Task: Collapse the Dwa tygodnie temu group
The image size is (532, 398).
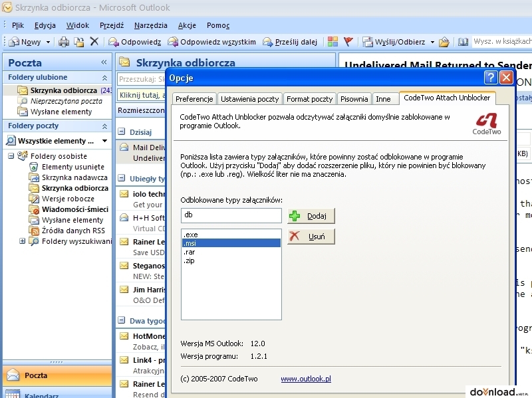Action: (121, 320)
